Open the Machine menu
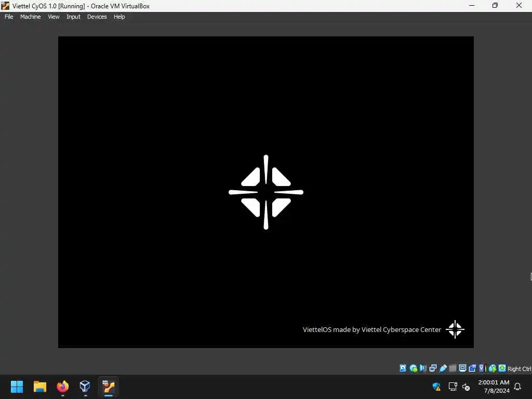The width and height of the screenshot is (532, 399). pos(31,17)
